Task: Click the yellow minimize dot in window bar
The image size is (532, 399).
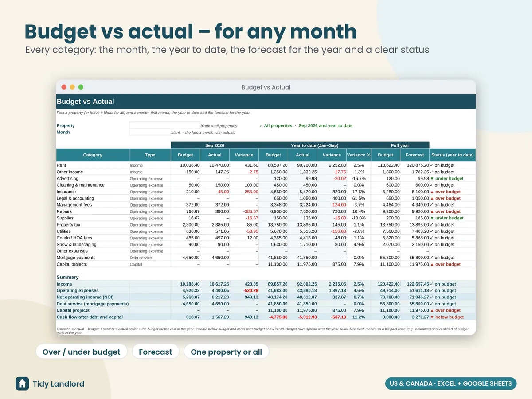Action: 72,87
